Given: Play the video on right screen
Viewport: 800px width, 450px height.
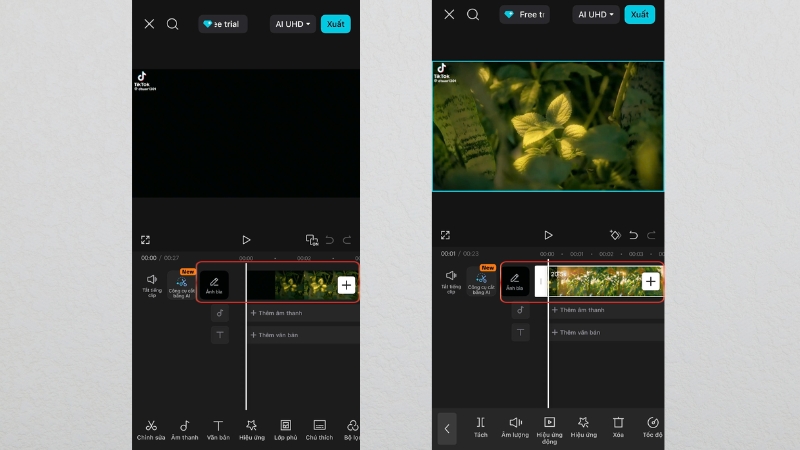Looking at the screenshot, I should point(548,235).
